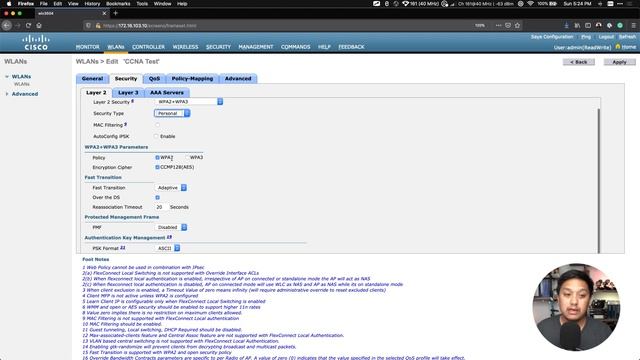Select the WLANs sub-item in sidebar
Screen dimensions: 640x360
point(22,84)
